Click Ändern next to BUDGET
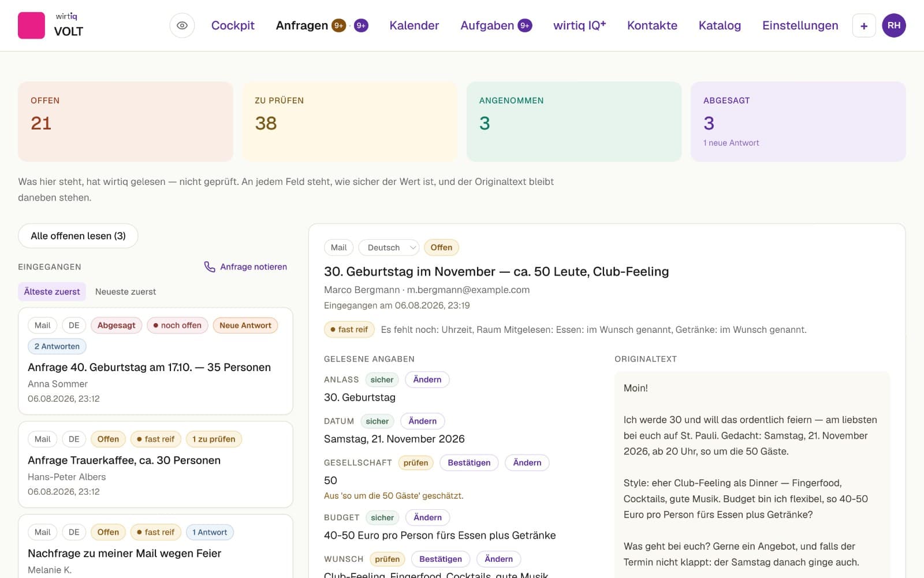The image size is (924, 578). point(428,518)
